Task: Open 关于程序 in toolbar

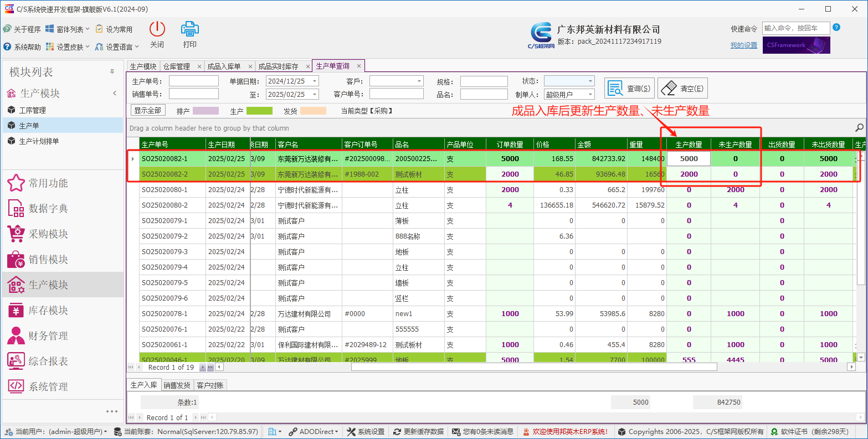Action: coord(22,29)
